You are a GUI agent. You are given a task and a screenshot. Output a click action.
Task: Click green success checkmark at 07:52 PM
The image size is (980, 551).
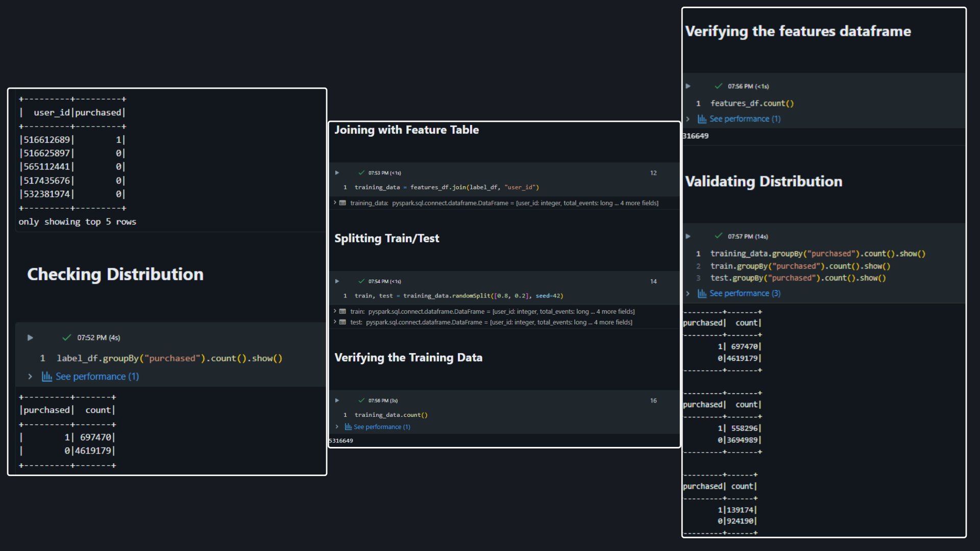[x=66, y=338]
